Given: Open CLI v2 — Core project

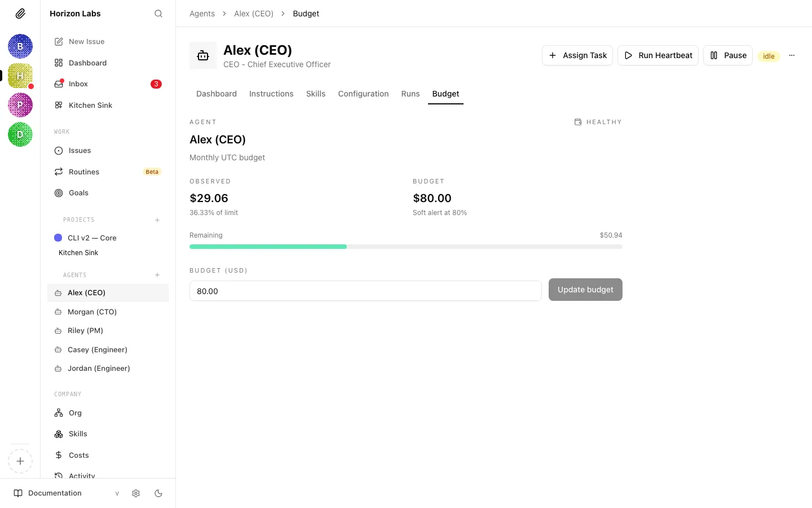Looking at the screenshot, I should tap(108, 238).
